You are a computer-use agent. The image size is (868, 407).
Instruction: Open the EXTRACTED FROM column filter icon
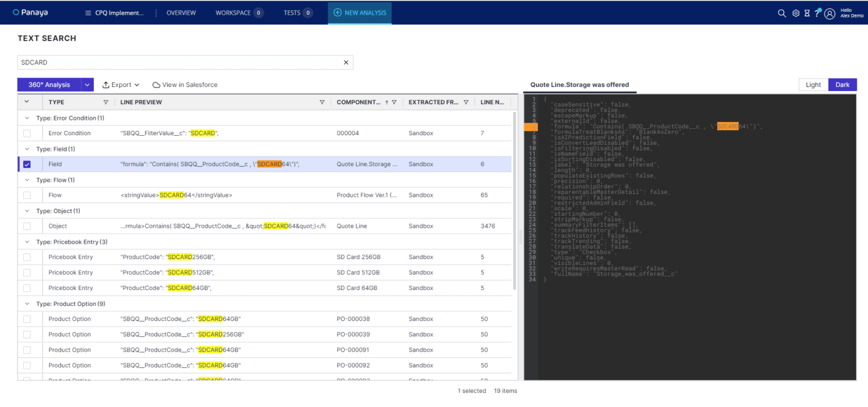click(x=466, y=102)
